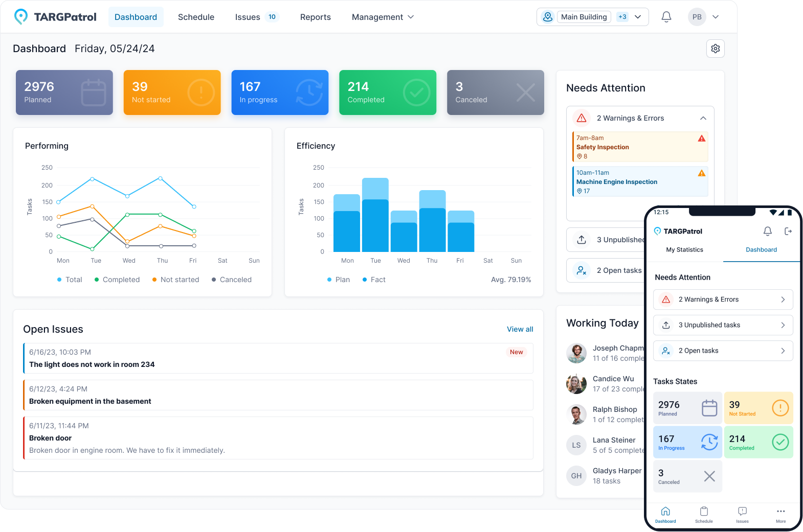Open the Machine Engine Inspection warning item
Screen dimensions: 803x532
(x=640, y=181)
